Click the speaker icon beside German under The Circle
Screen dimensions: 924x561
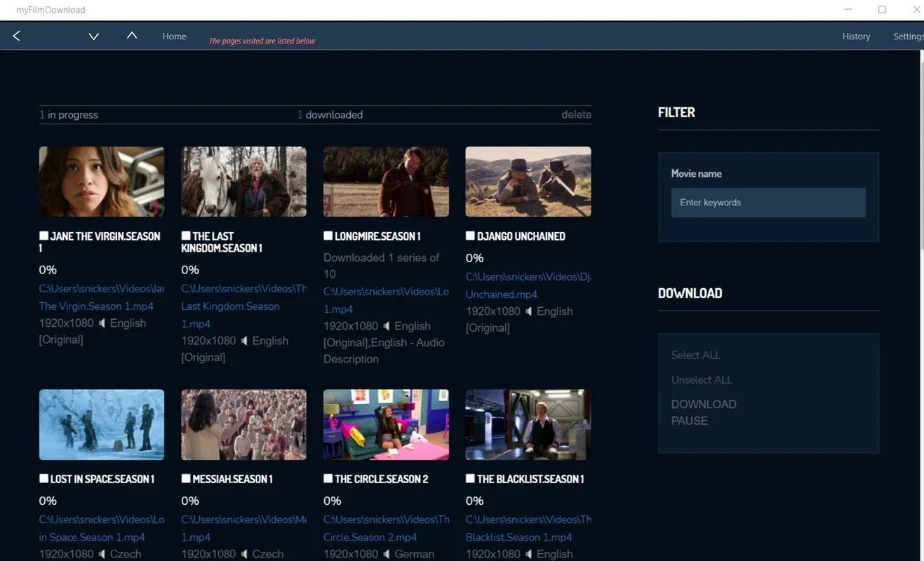coord(387,554)
